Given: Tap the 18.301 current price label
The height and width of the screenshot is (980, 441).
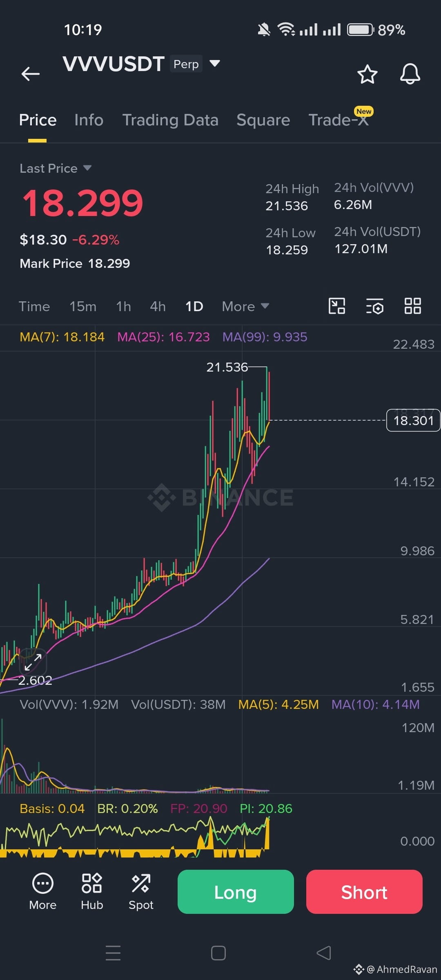Looking at the screenshot, I should click(413, 420).
